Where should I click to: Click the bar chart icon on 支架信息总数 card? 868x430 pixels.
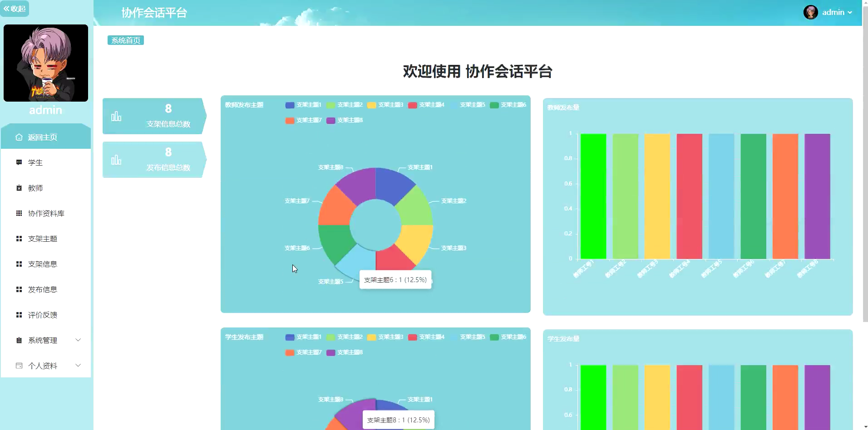[116, 116]
